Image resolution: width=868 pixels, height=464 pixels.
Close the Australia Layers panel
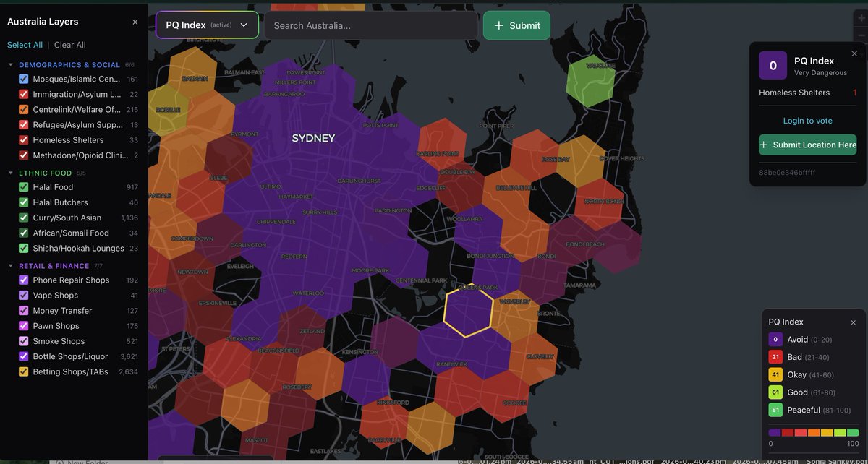pos(135,22)
